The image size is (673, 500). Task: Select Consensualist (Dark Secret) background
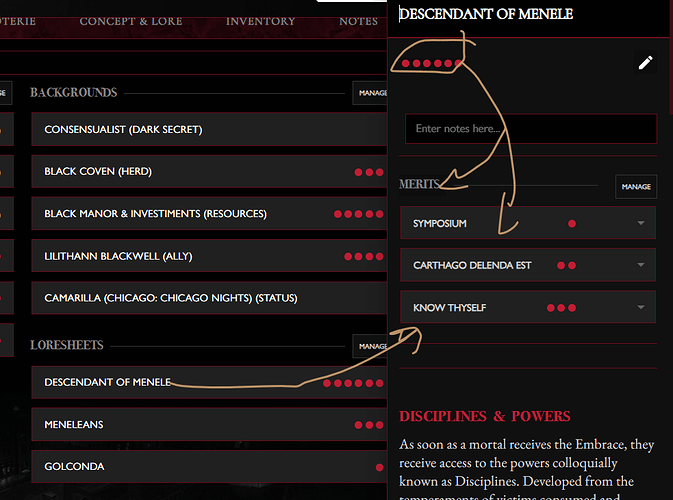[x=209, y=129]
